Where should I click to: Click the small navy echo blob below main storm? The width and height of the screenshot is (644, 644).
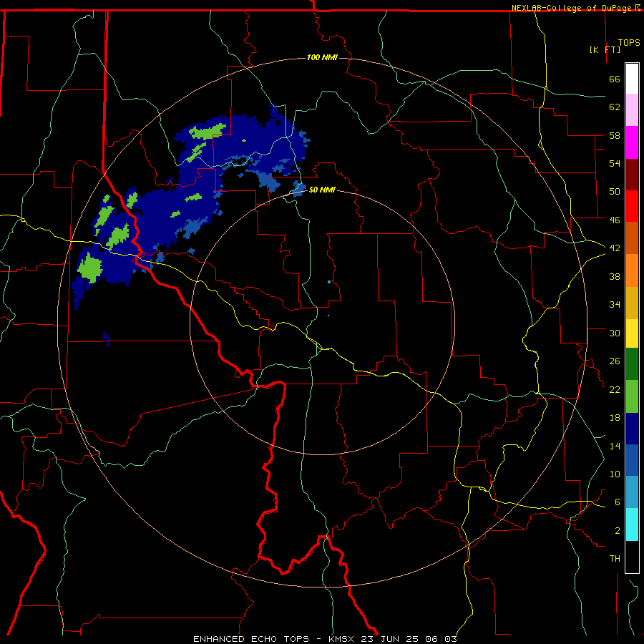(107, 339)
